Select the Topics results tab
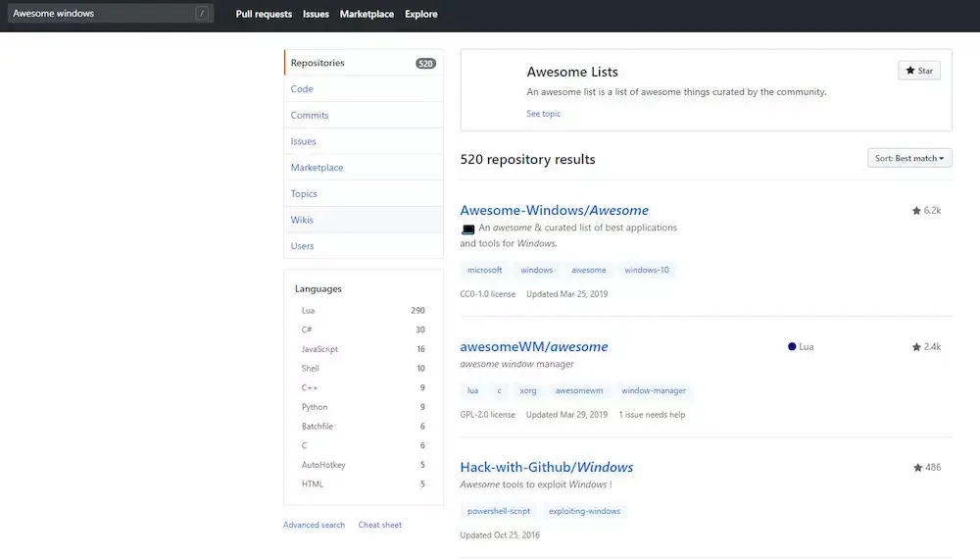Screen dimensions: 980x560 pyautogui.click(x=364, y=194)
